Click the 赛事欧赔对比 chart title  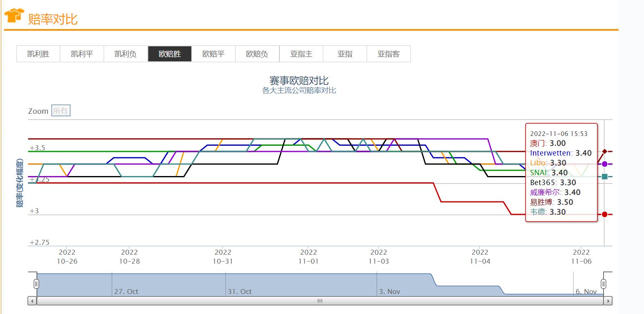pos(299,80)
